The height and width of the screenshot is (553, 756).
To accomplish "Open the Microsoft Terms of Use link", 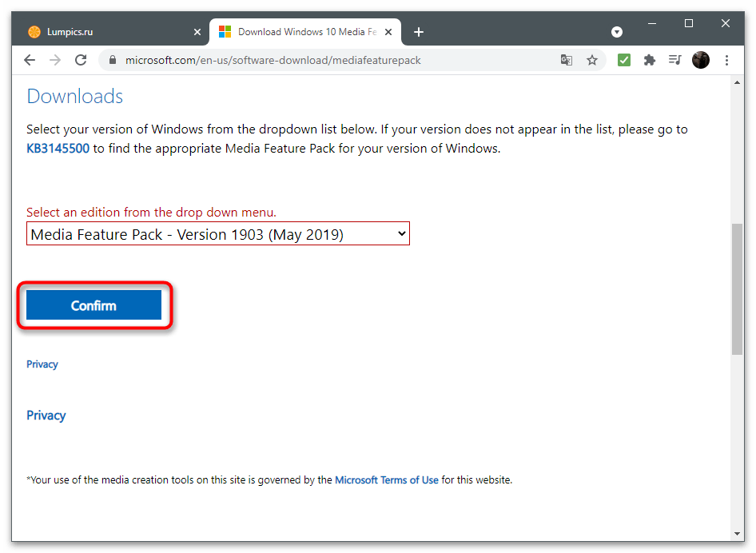I will point(387,480).
